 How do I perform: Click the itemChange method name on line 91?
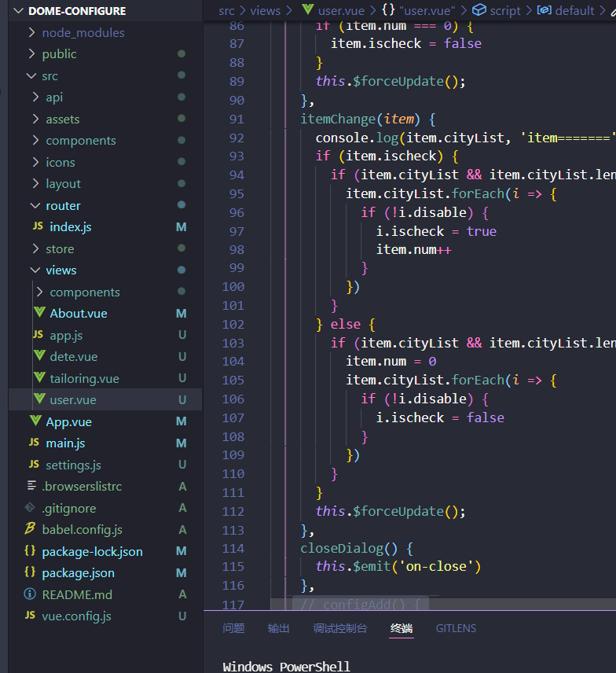coord(338,119)
